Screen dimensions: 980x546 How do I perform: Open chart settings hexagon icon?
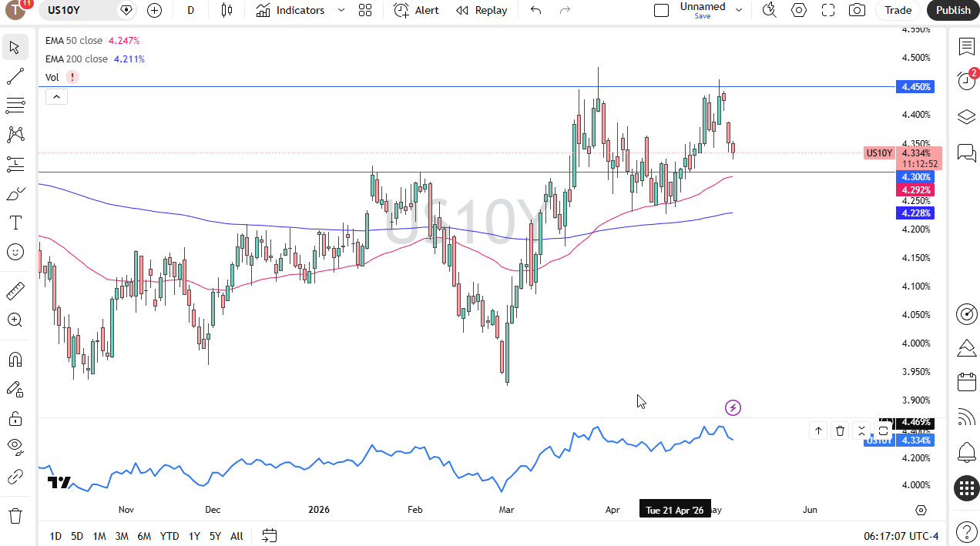tap(799, 10)
